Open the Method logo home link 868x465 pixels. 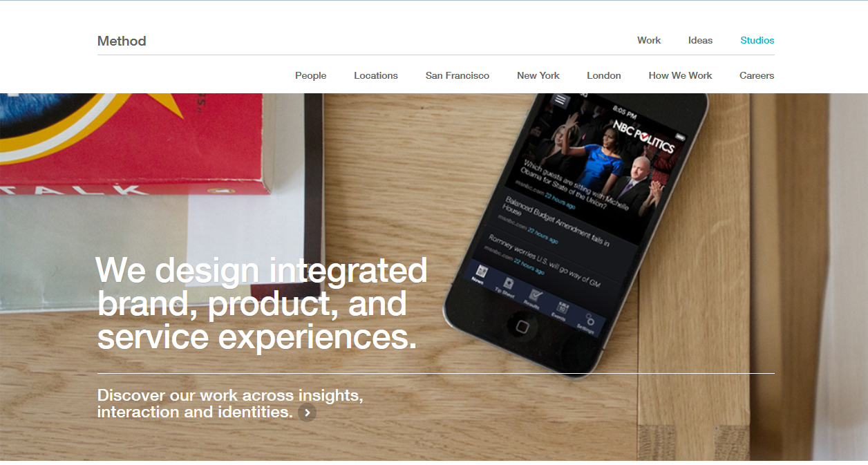[122, 41]
